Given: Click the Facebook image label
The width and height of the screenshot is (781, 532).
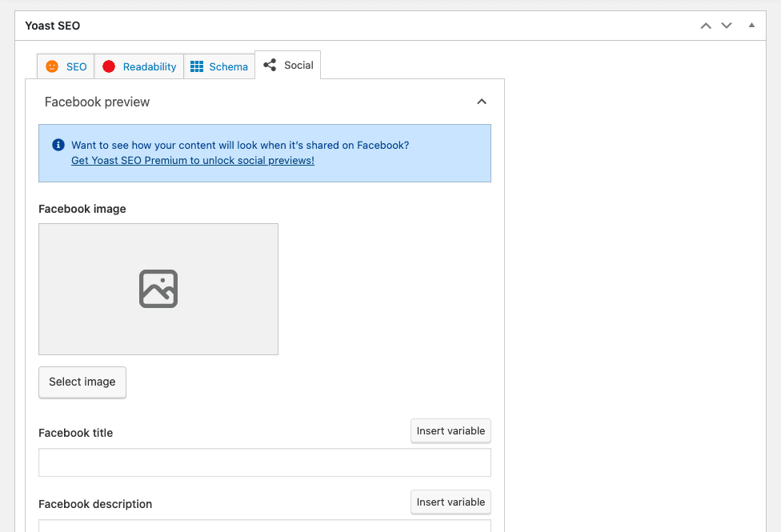Looking at the screenshot, I should [x=82, y=209].
